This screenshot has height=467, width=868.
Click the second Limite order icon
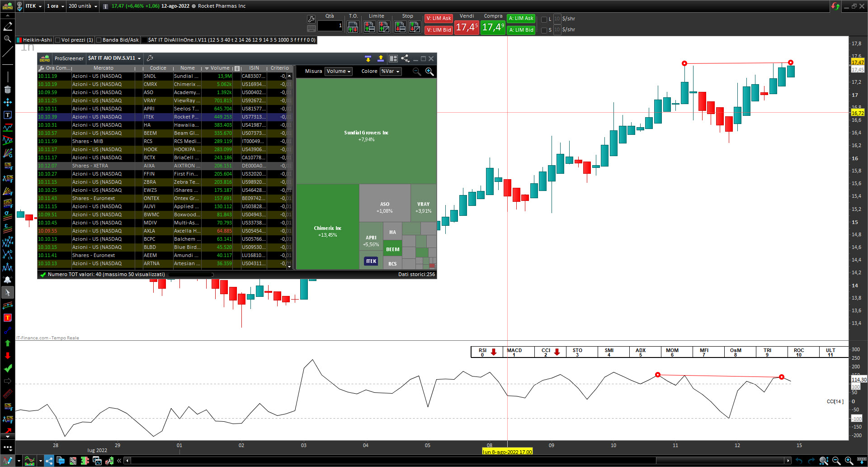click(384, 28)
